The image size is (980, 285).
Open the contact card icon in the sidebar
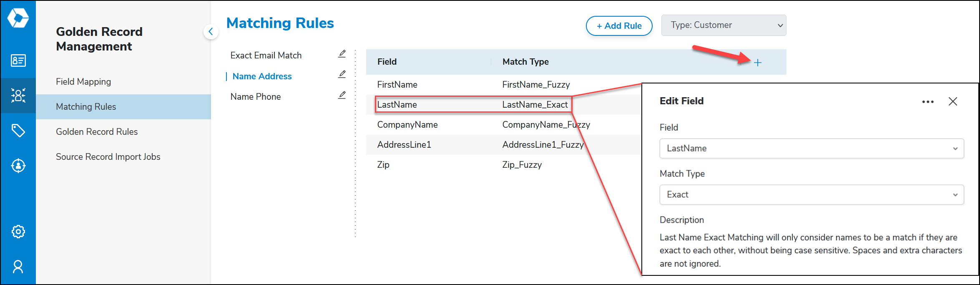(18, 61)
